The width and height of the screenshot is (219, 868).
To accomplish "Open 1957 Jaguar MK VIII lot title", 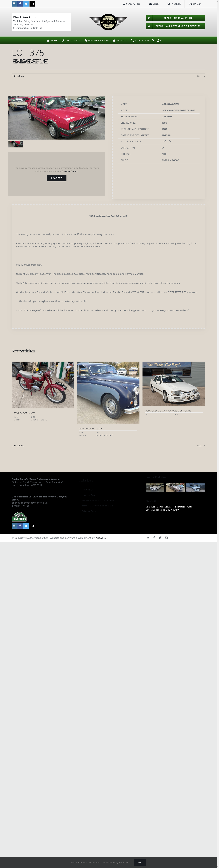I will coord(91,429).
